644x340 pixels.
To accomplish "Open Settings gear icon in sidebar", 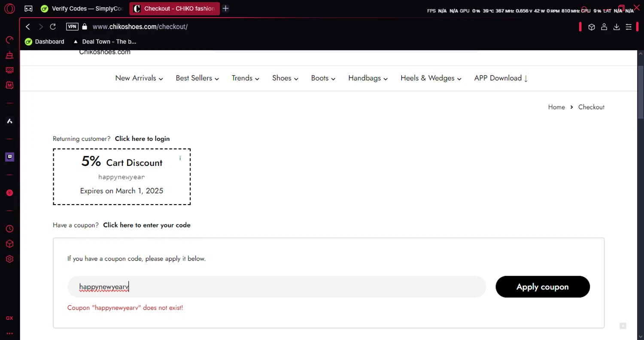I will [x=9, y=259].
